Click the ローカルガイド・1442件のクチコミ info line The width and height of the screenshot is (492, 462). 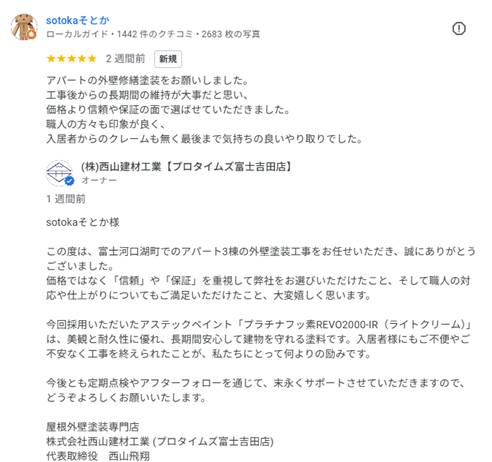coord(153,34)
